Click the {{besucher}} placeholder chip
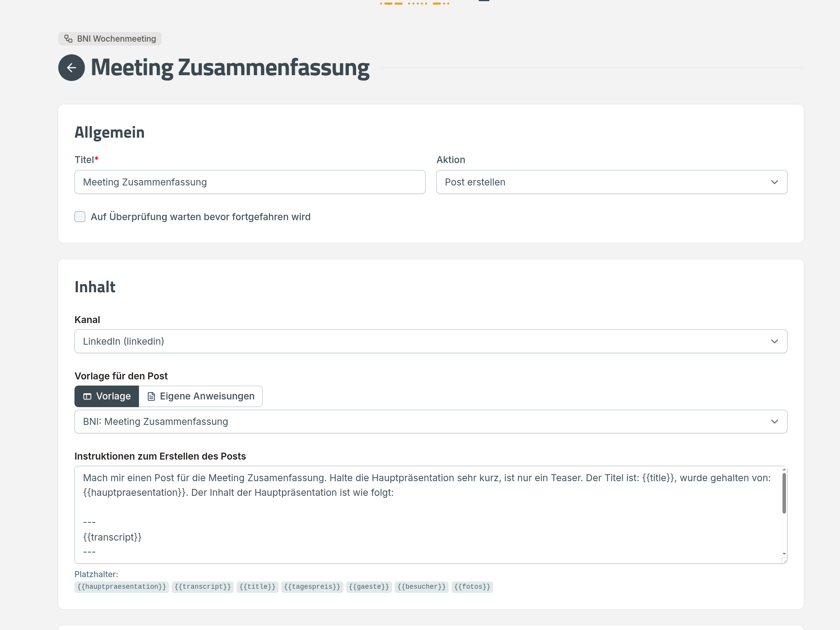This screenshot has height=630, width=840. 421,587
